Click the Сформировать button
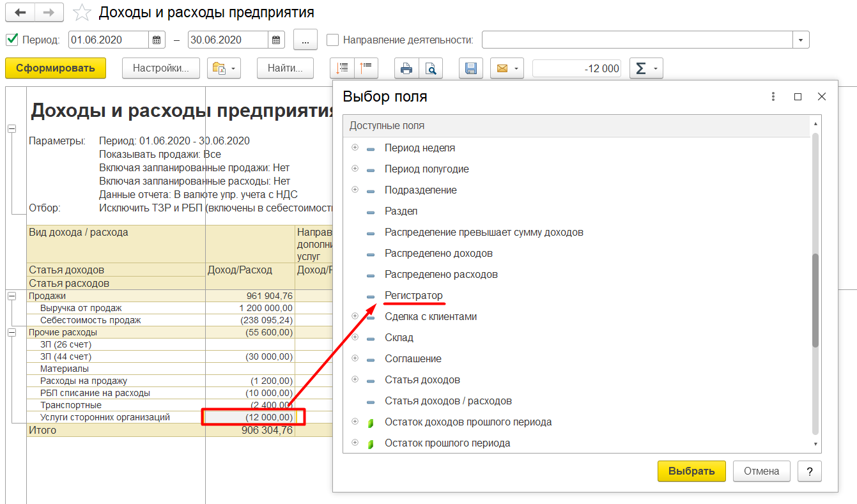This screenshot has height=504, width=857. pyautogui.click(x=56, y=68)
